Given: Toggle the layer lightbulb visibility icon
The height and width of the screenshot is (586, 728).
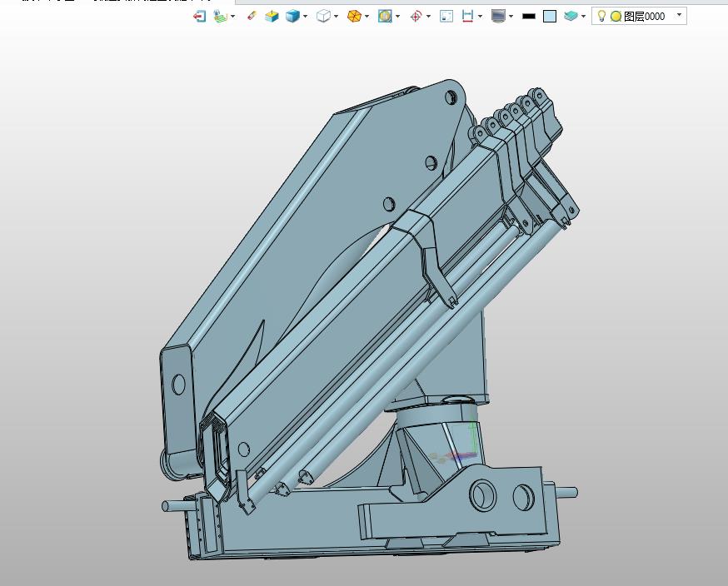Looking at the screenshot, I should (x=601, y=16).
